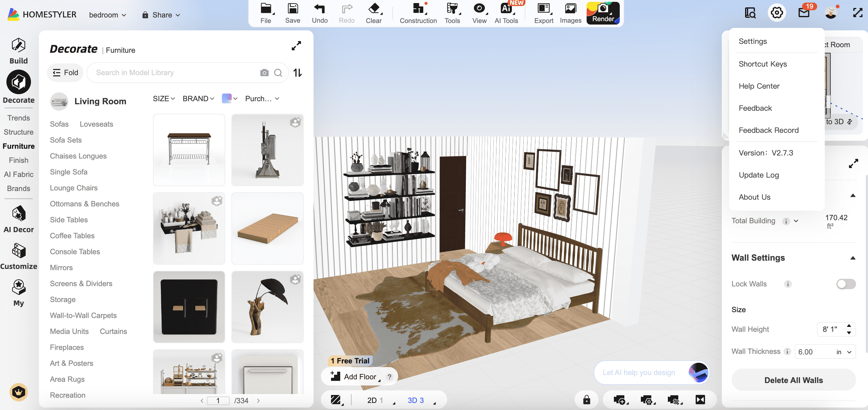
Task: Open the Construction tool
Action: point(418,13)
